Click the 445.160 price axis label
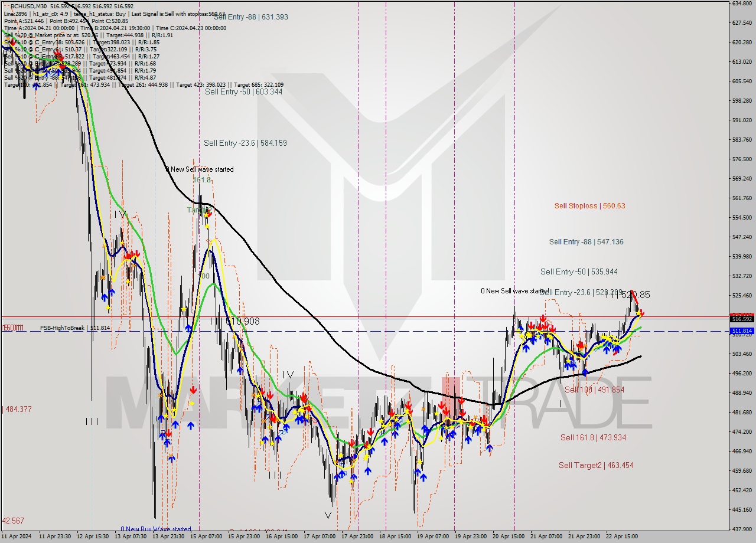Screen dimensions: 756x543 (x=742, y=510)
